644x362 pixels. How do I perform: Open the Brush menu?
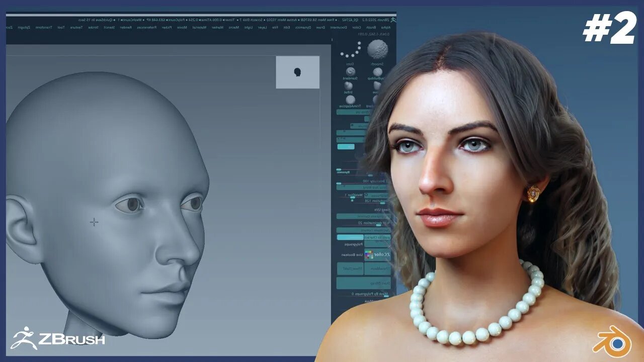click(371, 27)
